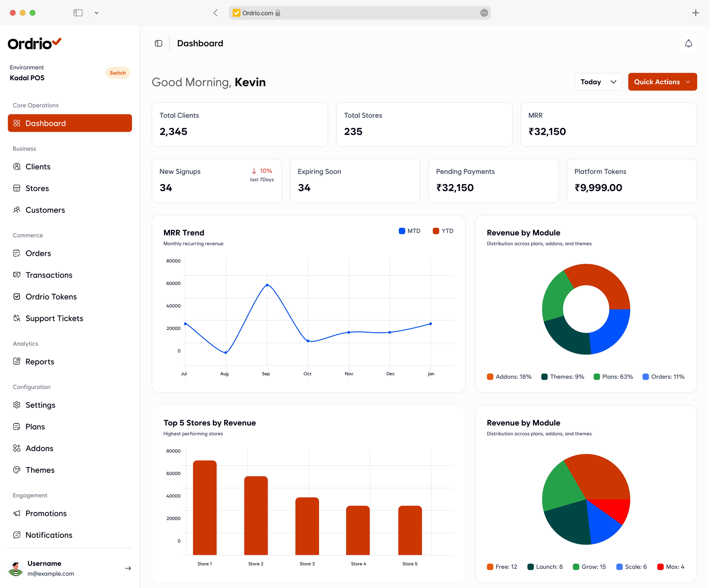Open the Today date range dropdown
This screenshot has height=588, width=709.
tap(598, 82)
